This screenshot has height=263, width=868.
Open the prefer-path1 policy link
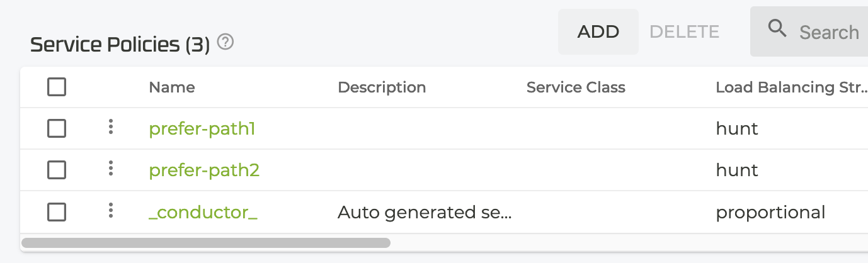click(202, 129)
